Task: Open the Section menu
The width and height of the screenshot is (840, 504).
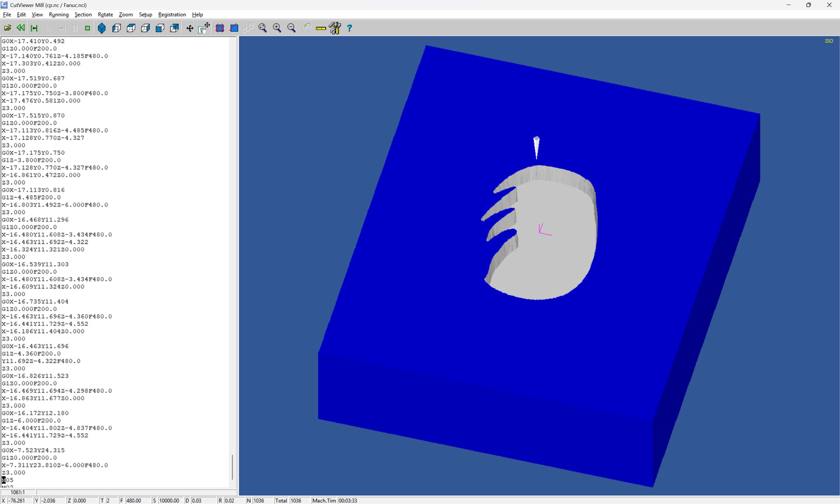Action: [83, 14]
